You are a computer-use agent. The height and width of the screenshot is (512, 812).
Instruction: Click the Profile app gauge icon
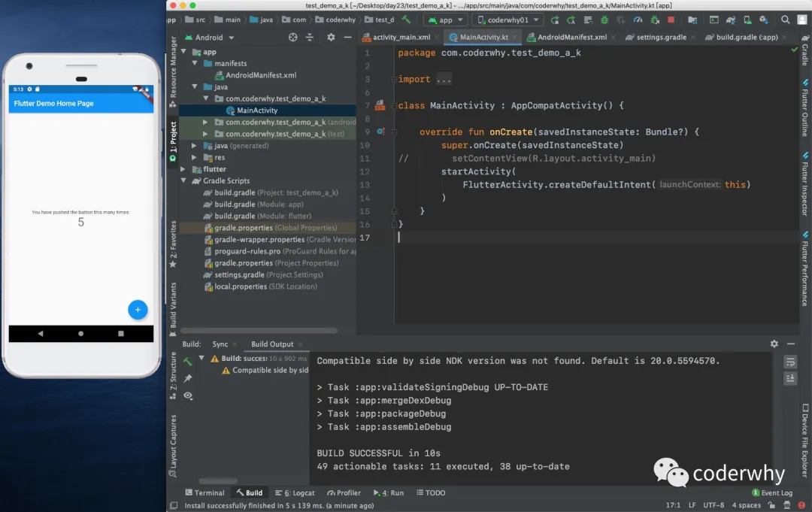(x=638, y=20)
